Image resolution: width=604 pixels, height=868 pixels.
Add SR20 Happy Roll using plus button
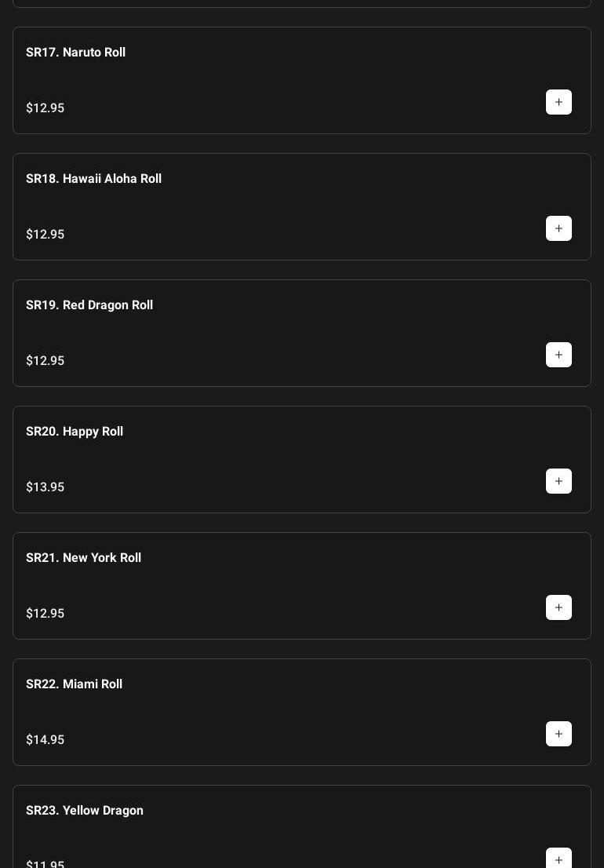coord(559,481)
